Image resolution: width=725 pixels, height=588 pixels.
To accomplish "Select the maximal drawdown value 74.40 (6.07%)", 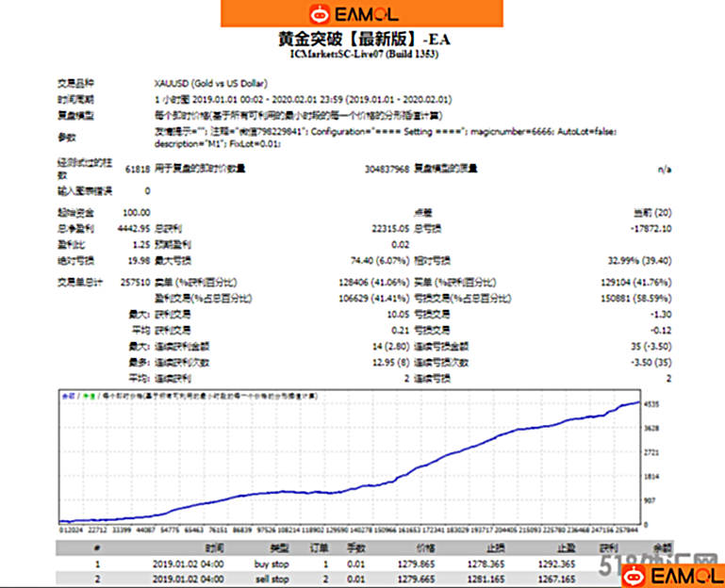I will tap(380, 261).
